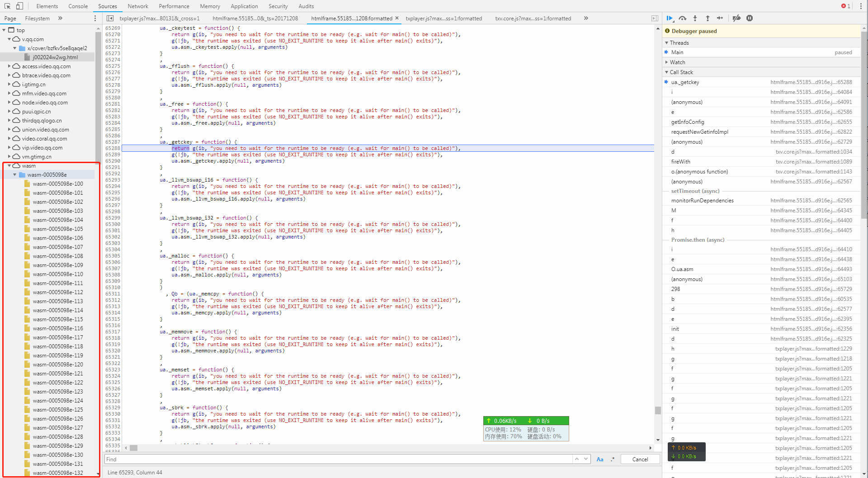The height and width of the screenshot is (478, 868).
Task: Step into next function call
Action: point(695,18)
